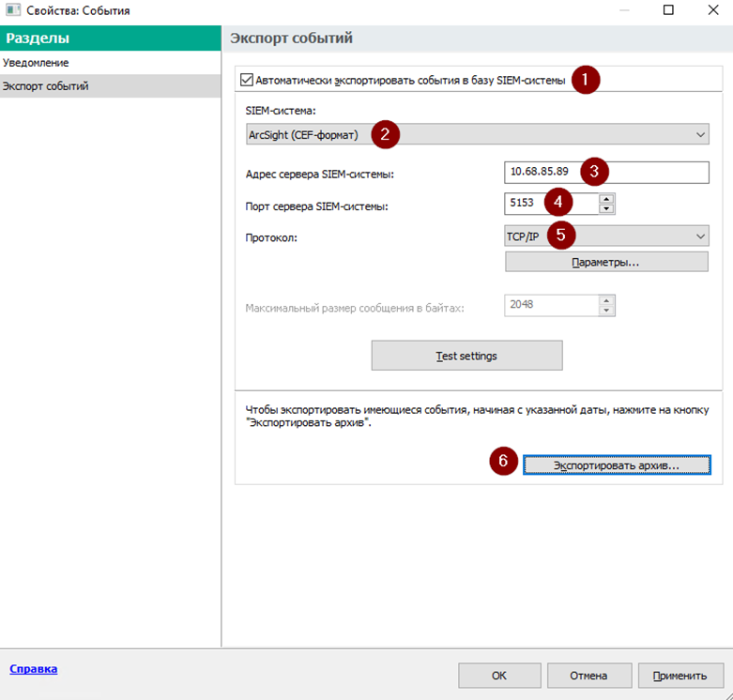Image resolution: width=733 pixels, height=700 pixels.
Task: Click the Отмена button
Action: 589,676
